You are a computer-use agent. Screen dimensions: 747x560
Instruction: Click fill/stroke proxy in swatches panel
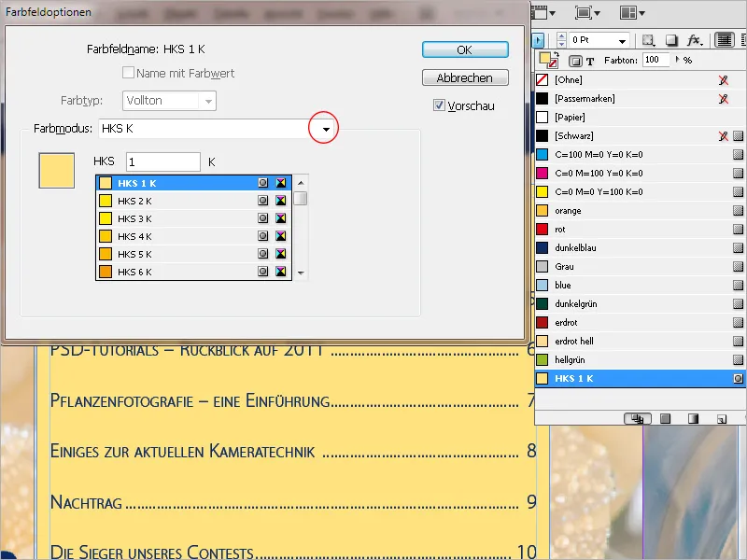[x=548, y=61]
